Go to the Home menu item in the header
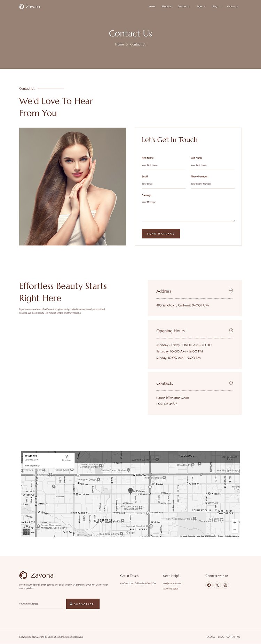The image size is (261, 644). point(152,6)
